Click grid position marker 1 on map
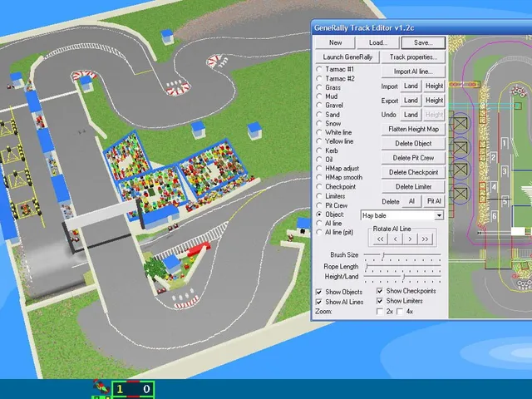 (505, 143)
